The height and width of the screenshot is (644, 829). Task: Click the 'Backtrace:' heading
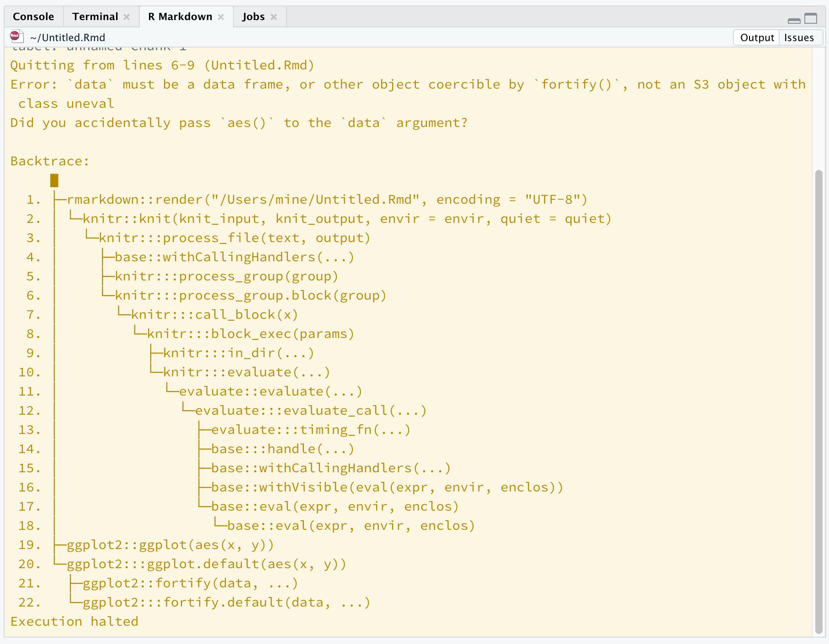pyautogui.click(x=50, y=161)
